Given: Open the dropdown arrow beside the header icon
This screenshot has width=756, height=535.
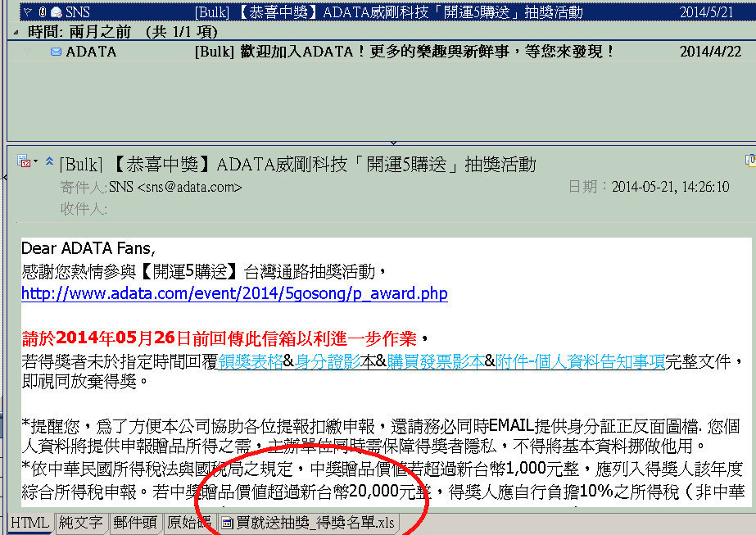Looking at the screenshot, I should [x=36, y=161].
